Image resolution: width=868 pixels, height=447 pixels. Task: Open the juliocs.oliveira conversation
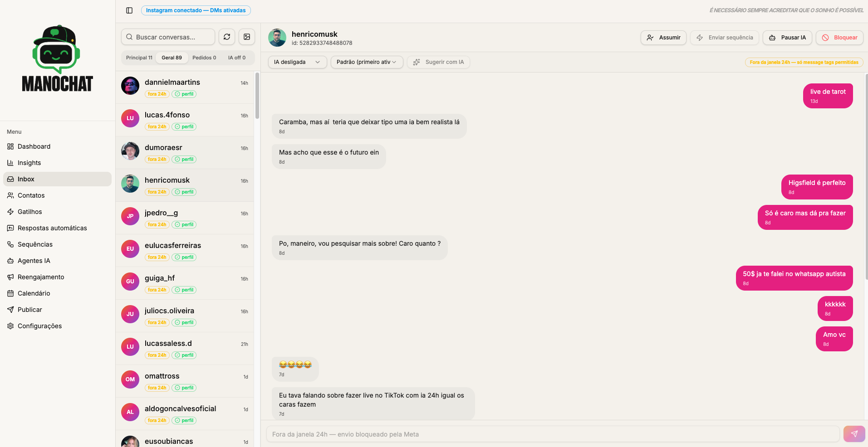pos(185,316)
